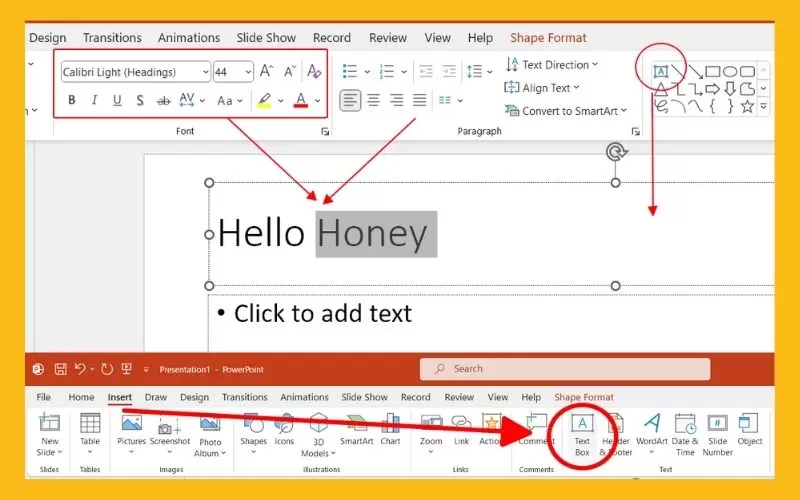
Task: Click the Decrease List Level icon
Action: click(426, 71)
